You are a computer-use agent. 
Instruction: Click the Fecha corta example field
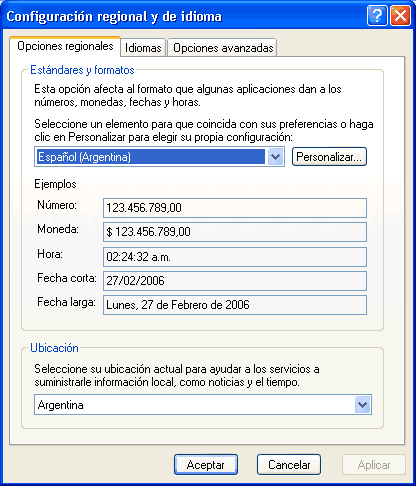[235, 281]
